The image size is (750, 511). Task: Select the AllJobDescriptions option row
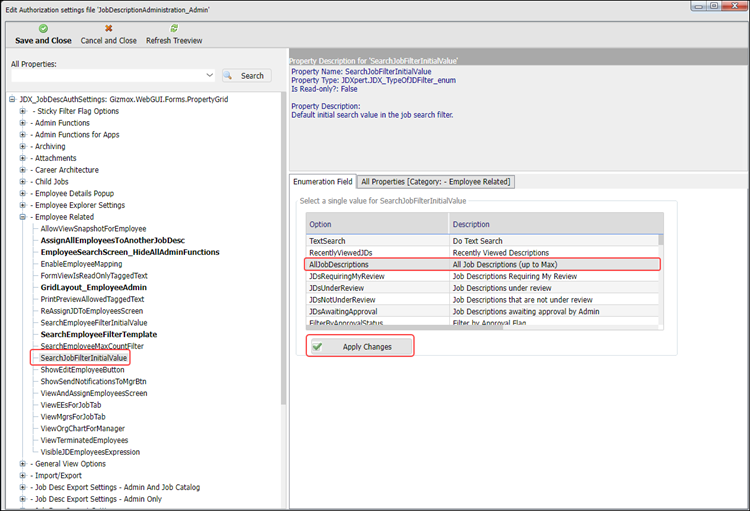(378, 264)
